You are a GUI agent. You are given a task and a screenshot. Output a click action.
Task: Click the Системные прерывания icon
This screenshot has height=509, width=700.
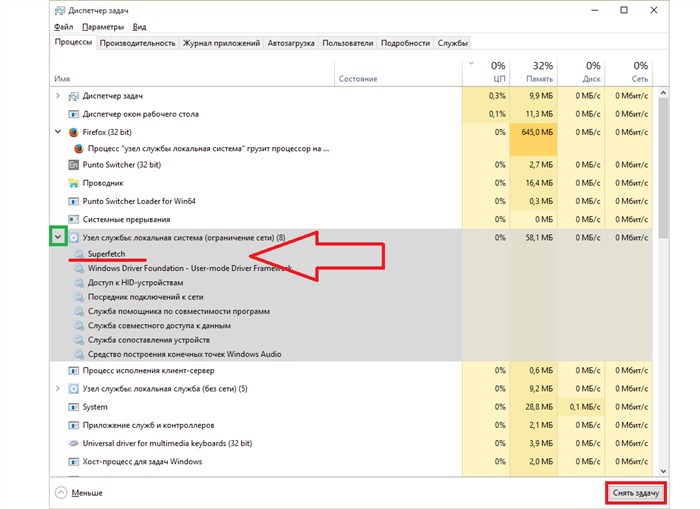73,220
